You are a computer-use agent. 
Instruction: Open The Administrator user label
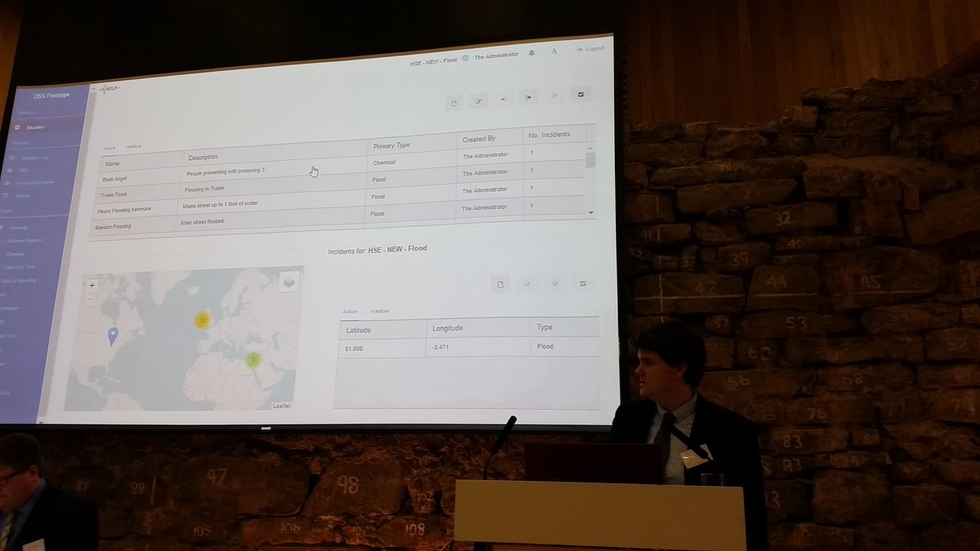497,57
